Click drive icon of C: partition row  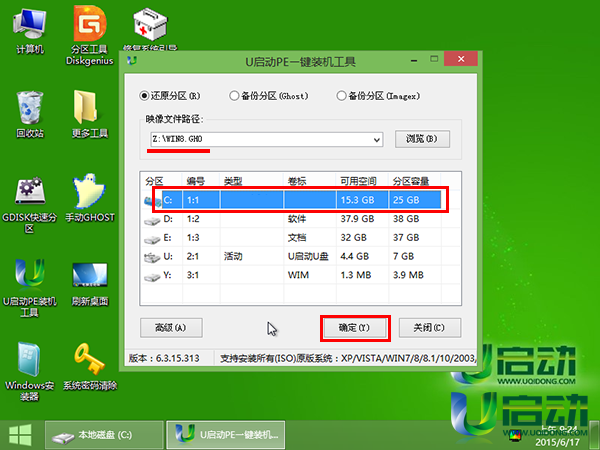tap(152, 201)
